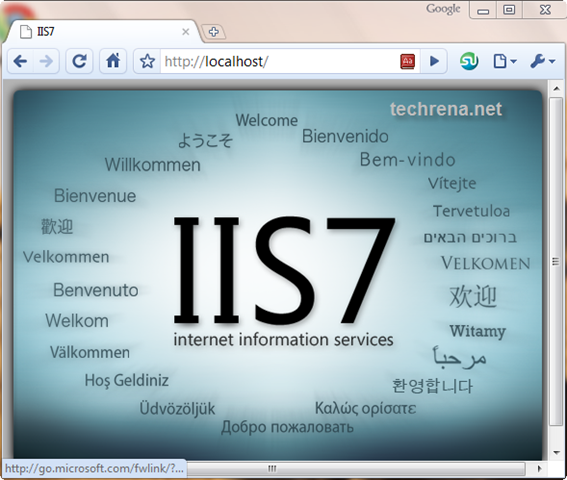567x480 pixels.
Task: Click the Hebrew 'ברוכים הבאים' text
Action: tap(470, 238)
